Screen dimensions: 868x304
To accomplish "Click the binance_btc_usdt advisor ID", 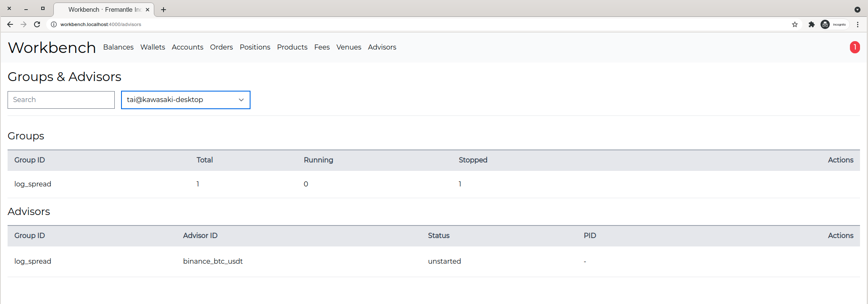I will click(x=213, y=261).
